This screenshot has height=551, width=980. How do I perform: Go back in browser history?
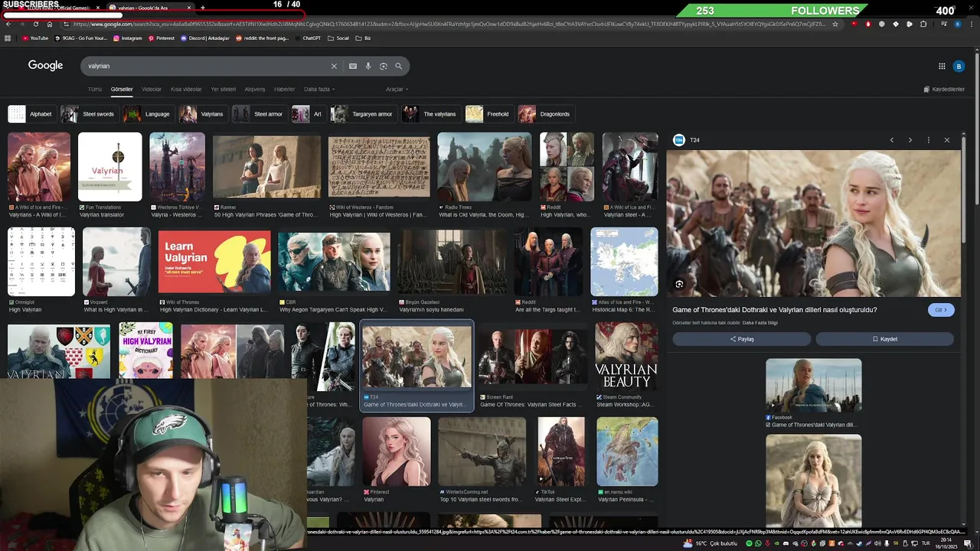click(8, 24)
